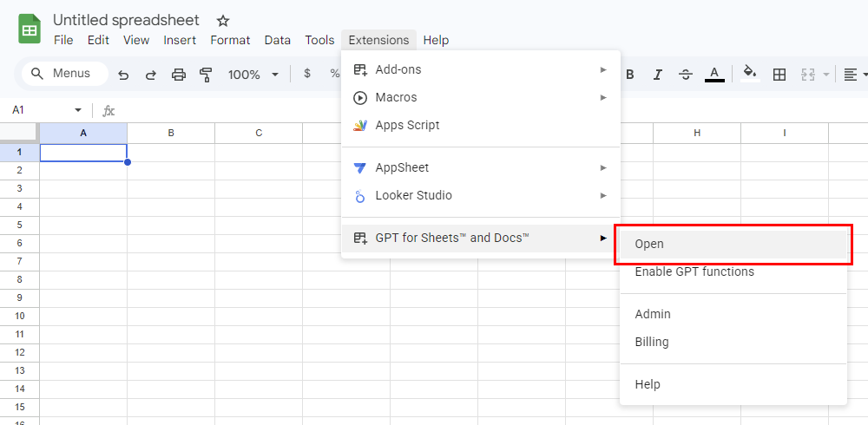Click the GPT for Sheets add-on icon
Image resolution: width=868 pixels, height=425 pixels.
pyautogui.click(x=360, y=238)
